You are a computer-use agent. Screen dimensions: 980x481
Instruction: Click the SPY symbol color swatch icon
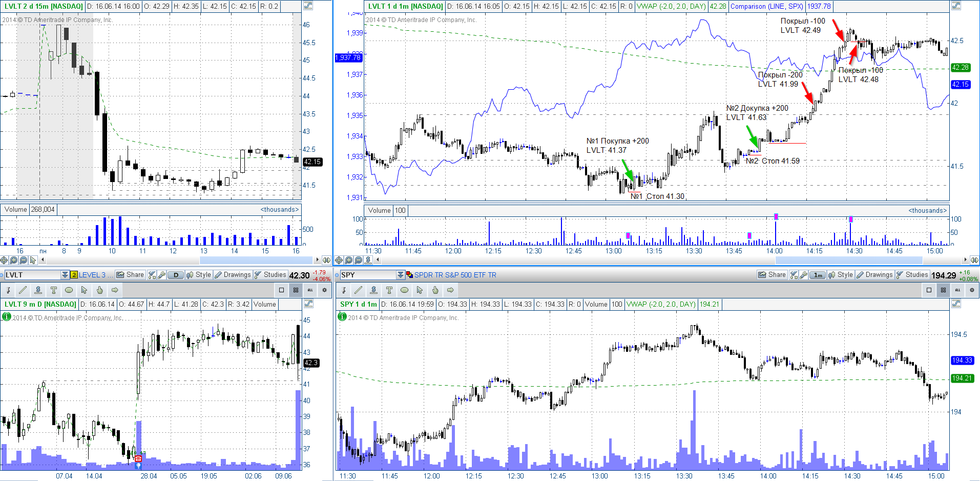409,275
